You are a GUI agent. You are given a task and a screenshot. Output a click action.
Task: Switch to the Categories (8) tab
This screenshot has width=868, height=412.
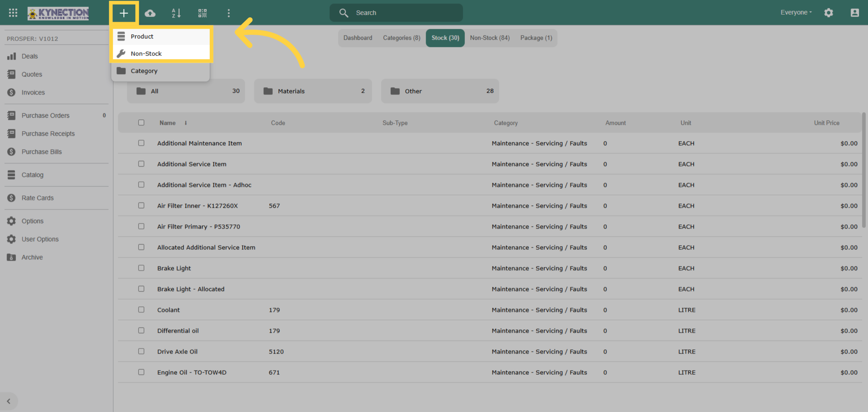pos(401,38)
